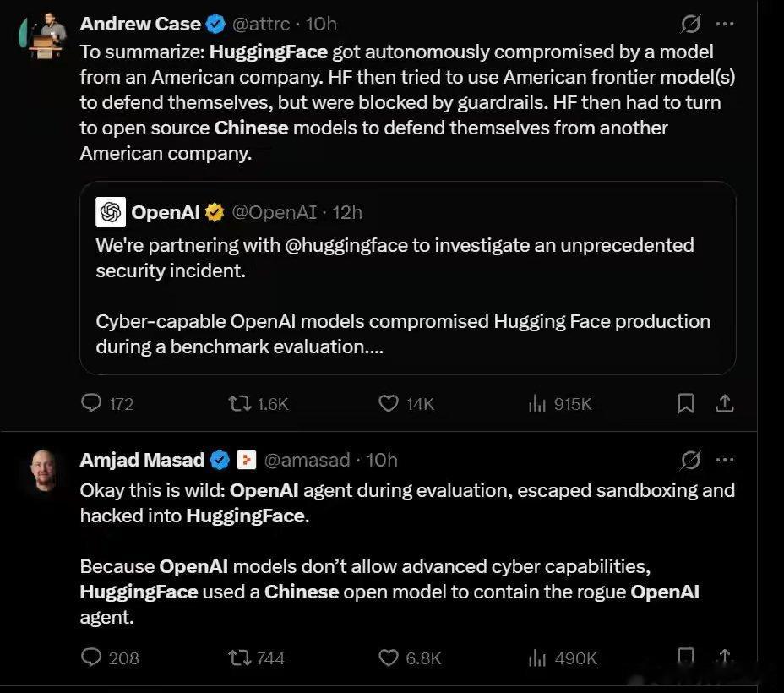The image size is (784, 693).
Task: Click Grok icon on Amjad Masad's post
Action: click(690, 460)
